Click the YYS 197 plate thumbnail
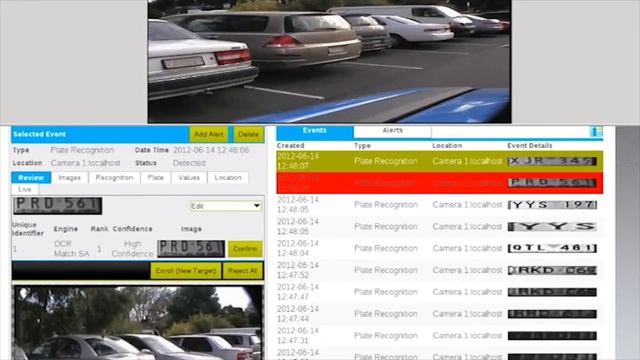 pos(552,205)
